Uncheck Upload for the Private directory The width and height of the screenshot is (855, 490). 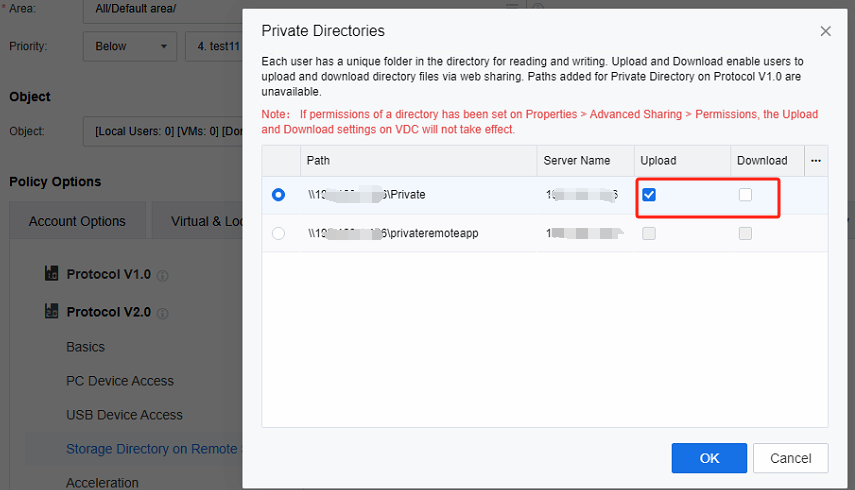649,195
